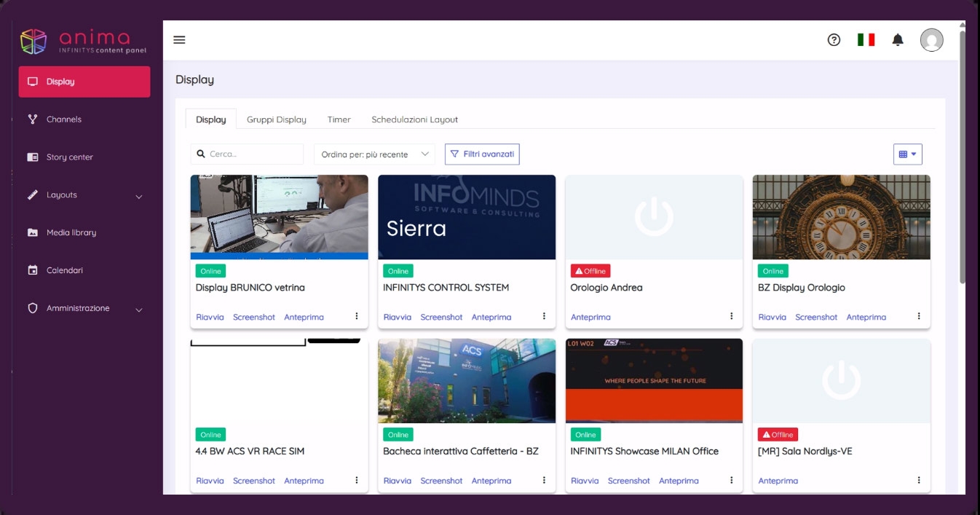This screenshot has height=515, width=980.
Task: Click the 4.4 BW ACS VR RACE SIM title
Action: [250, 452]
